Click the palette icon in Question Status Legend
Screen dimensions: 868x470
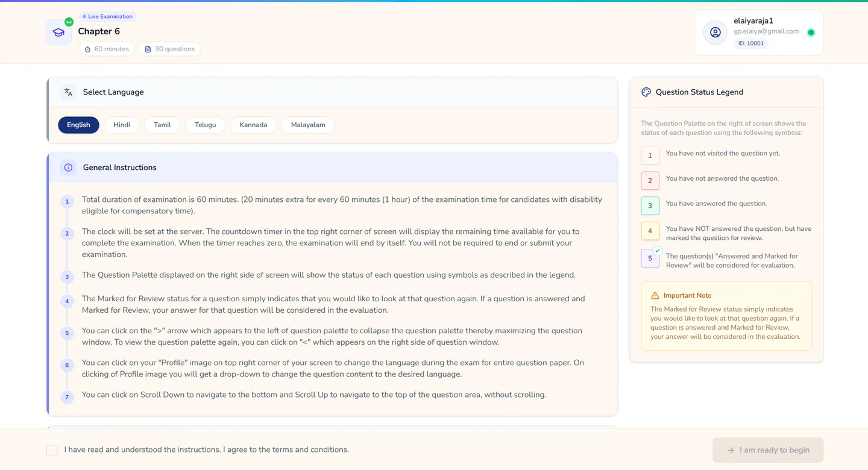pos(646,92)
